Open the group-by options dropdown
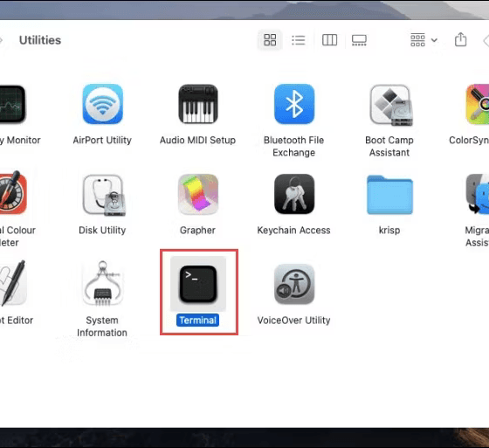This screenshot has height=448, width=489. coord(424,40)
